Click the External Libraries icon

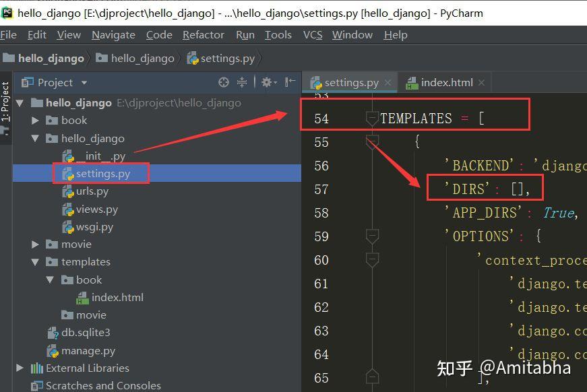coord(36,368)
